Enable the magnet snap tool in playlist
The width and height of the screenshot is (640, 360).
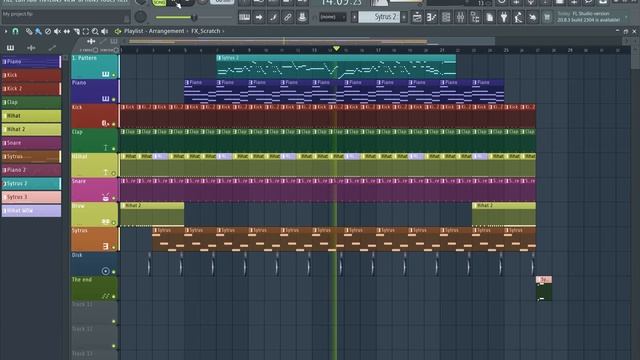16,31
